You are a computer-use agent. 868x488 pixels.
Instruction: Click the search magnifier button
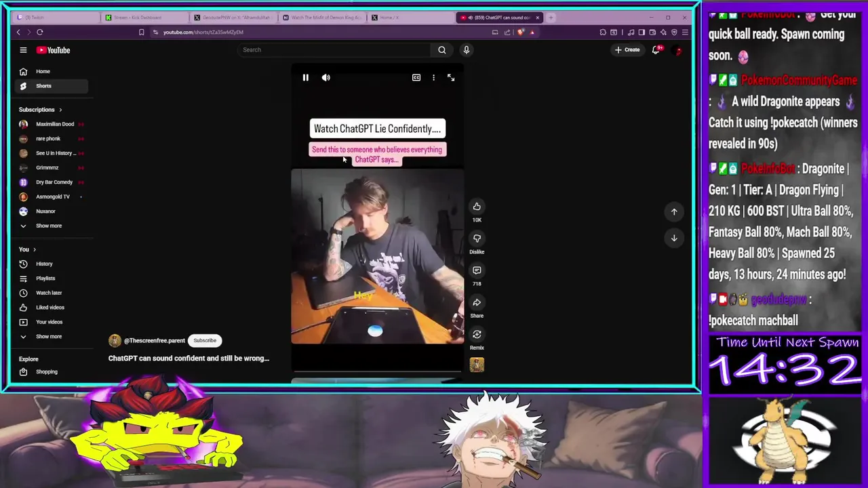[x=442, y=49]
